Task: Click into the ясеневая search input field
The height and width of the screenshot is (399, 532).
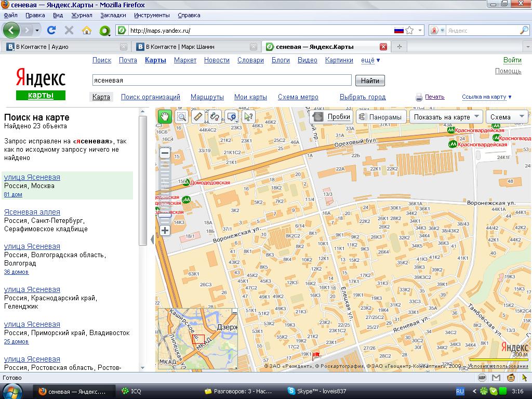Action: 222,81
